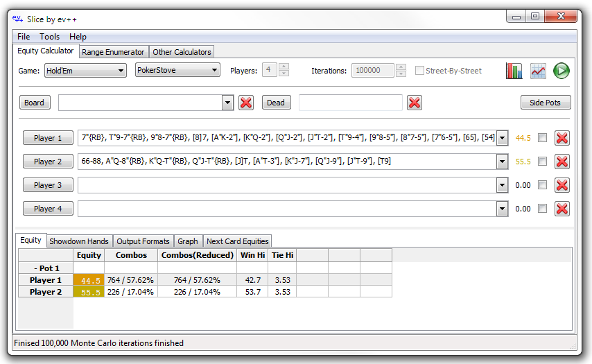Open the Help menu
592x364 pixels.
click(x=78, y=37)
